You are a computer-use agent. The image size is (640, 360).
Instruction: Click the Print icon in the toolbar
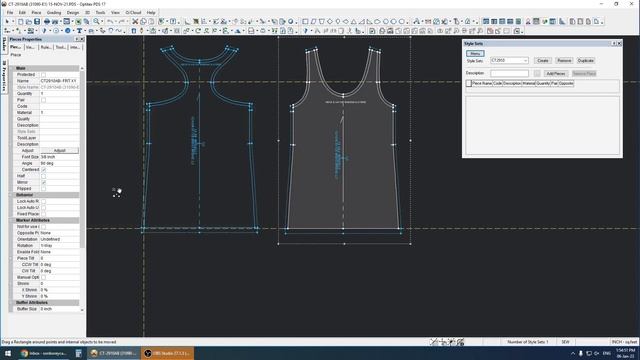click(x=47, y=21)
